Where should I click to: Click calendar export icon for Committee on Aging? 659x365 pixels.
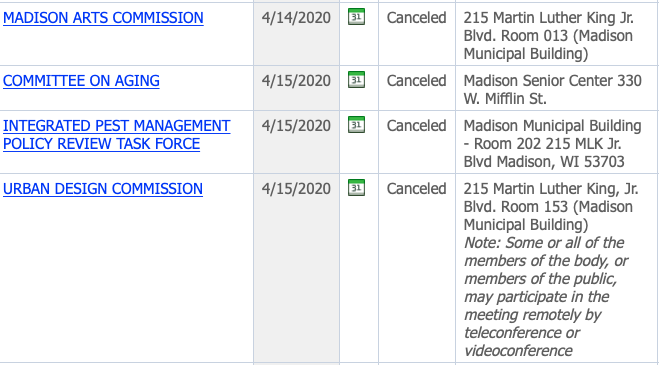[356, 79]
